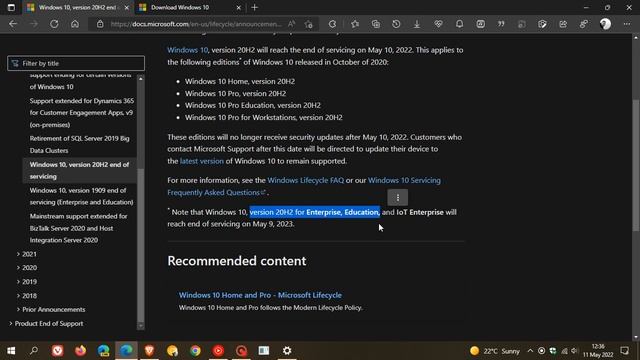Open the Favorites toolbar icon
Screen dimensions: 640x360
[x=355, y=24]
